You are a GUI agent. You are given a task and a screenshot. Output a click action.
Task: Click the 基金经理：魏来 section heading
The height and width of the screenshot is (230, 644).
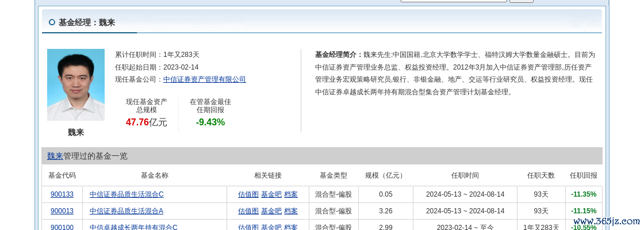click(87, 22)
